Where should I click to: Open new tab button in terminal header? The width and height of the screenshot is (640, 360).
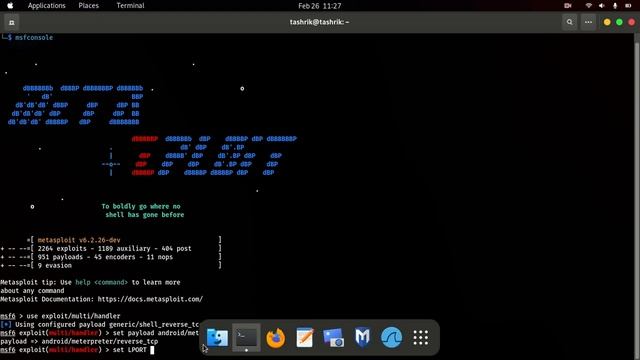[x=11, y=22]
